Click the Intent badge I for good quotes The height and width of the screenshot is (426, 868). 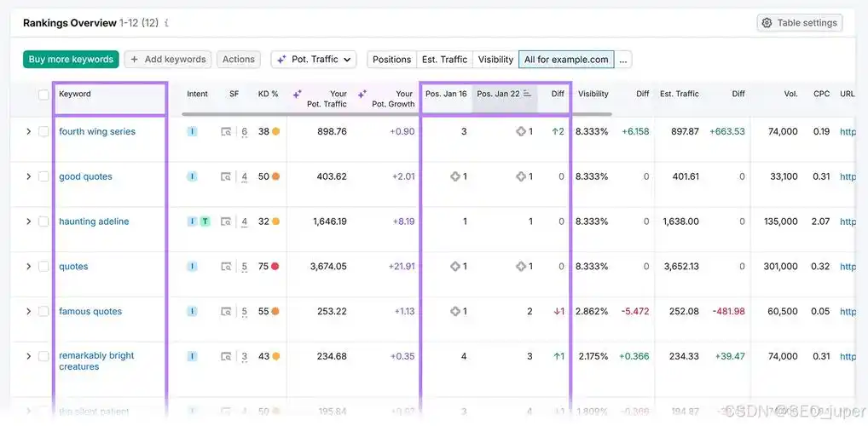tap(192, 177)
